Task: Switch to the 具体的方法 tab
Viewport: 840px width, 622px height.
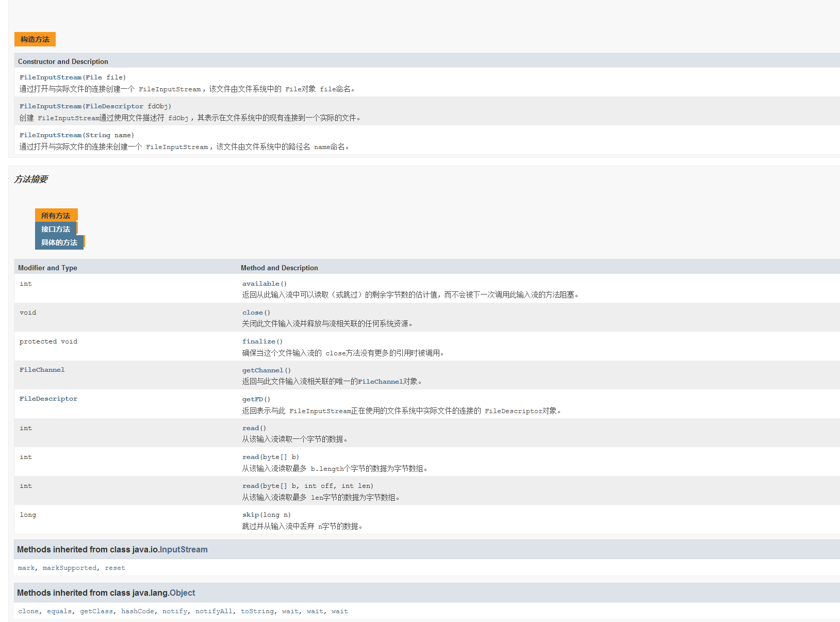Action: point(59,242)
